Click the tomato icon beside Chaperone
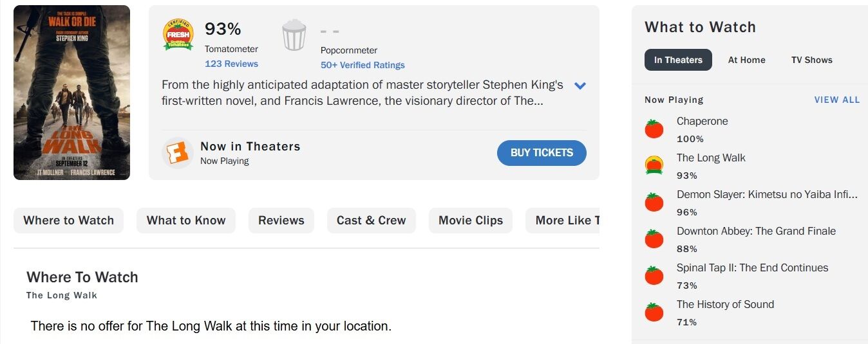Image resolution: width=868 pixels, height=344 pixels. click(654, 129)
